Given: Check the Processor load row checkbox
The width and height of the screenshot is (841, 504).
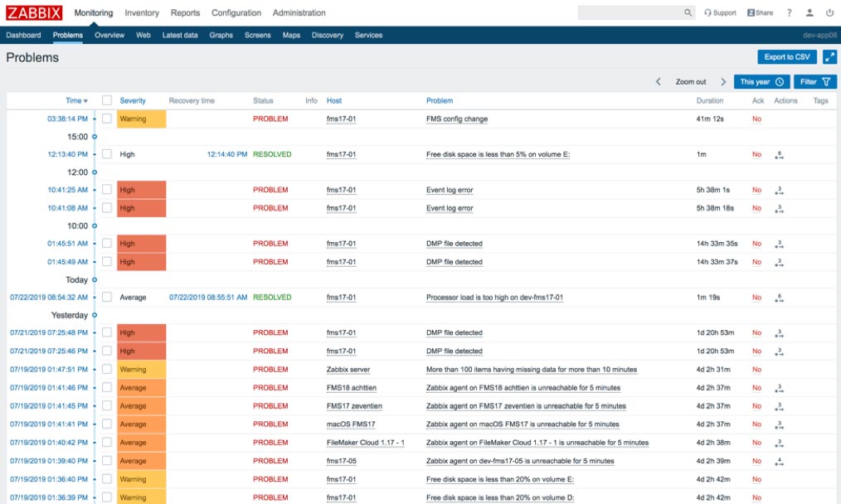Looking at the screenshot, I should click(107, 297).
